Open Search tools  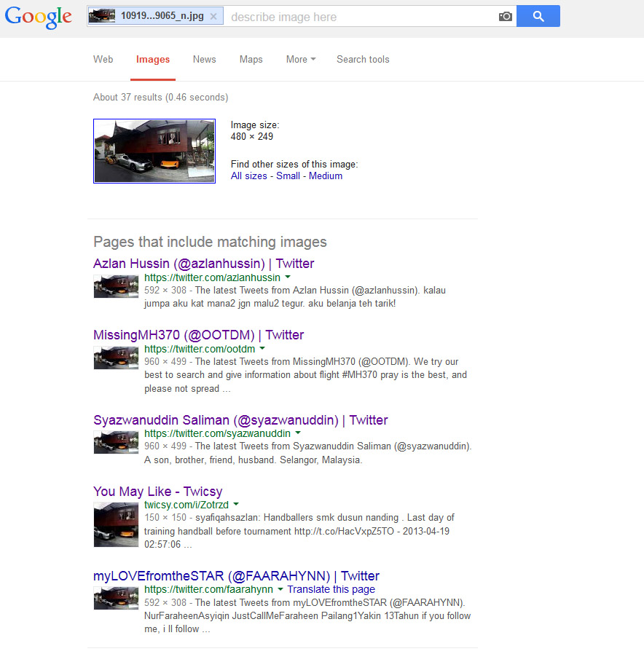click(x=363, y=59)
